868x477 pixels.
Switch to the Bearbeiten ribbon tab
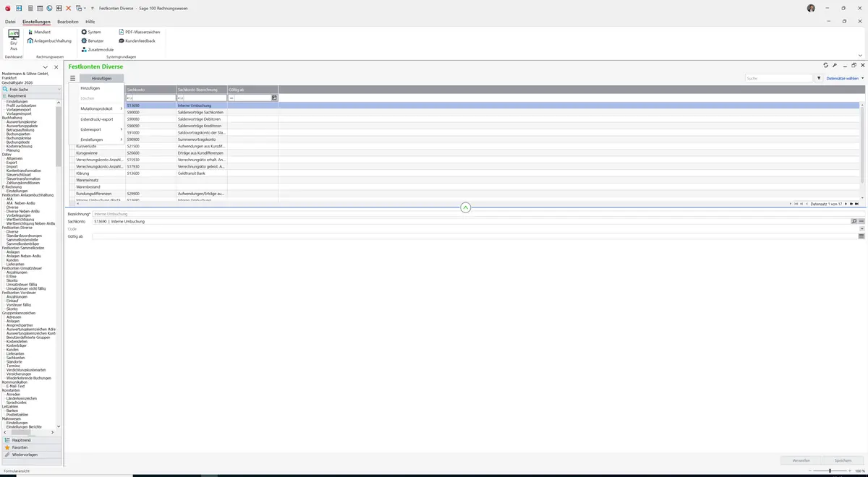click(68, 22)
